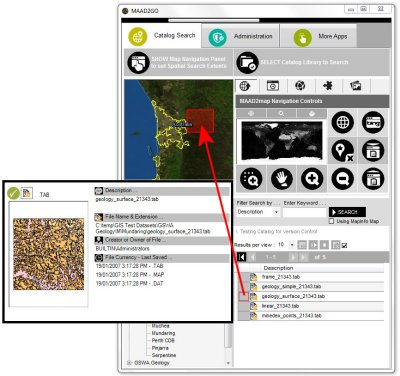Select Mundaring in the tree
Screen dimensions: 400x376
[x=163, y=333]
